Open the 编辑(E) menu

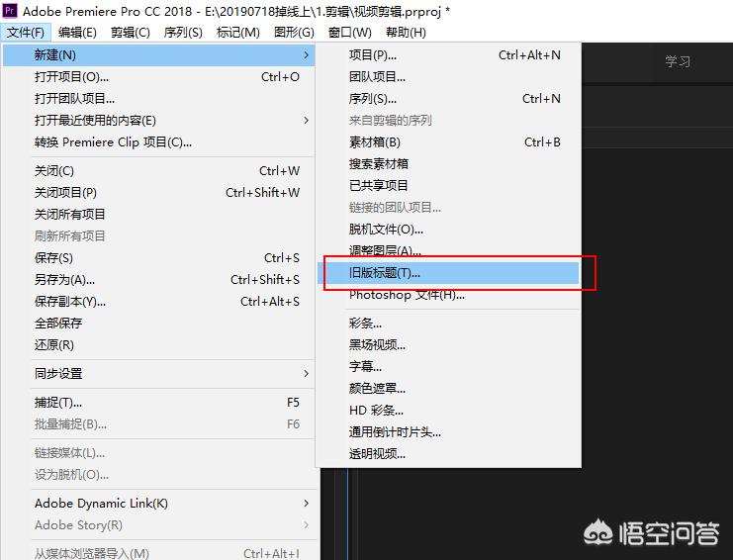coord(77,33)
